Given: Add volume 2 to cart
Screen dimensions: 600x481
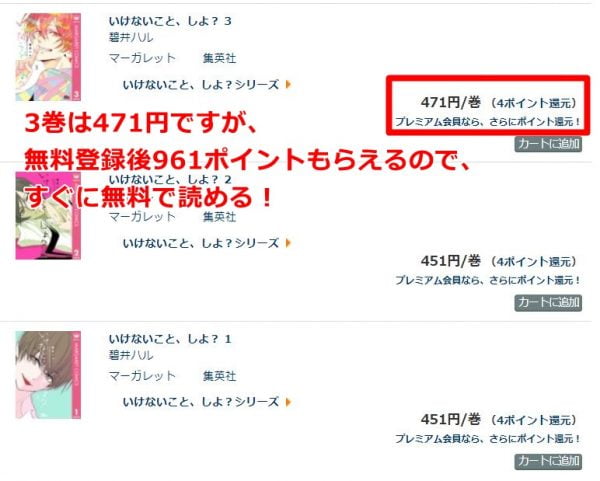Looking at the screenshot, I should pyautogui.click(x=548, y=303).
